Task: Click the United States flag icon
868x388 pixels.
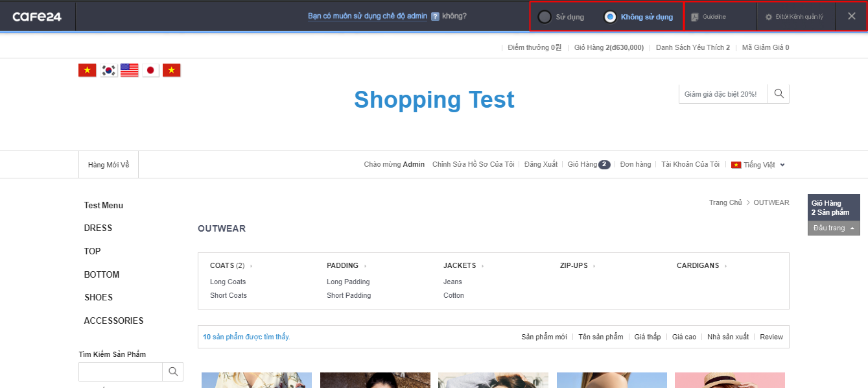Action: [130, 71]
